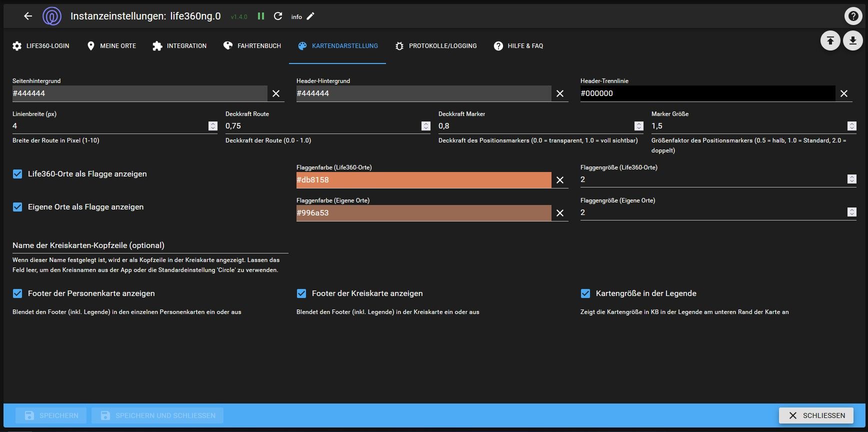Open the Life360-Login tab
Viewport: 868px width, 432px height.
pyautogui.click(x=41, y=46)
